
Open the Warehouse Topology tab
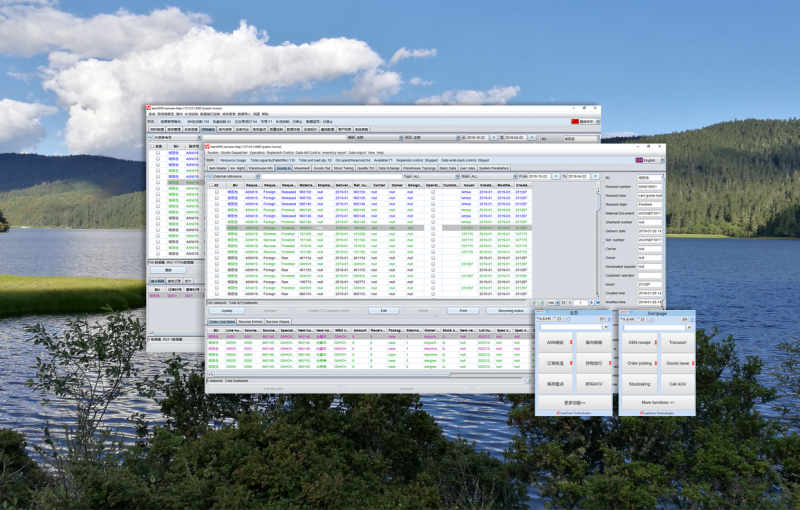[419, 168]
